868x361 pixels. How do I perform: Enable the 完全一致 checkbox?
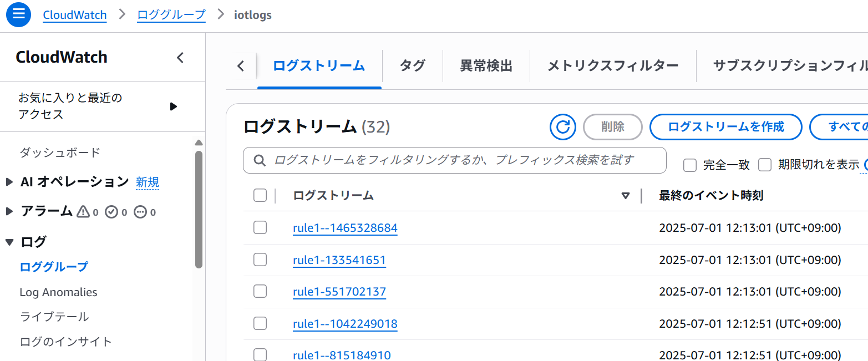point(690,165)
